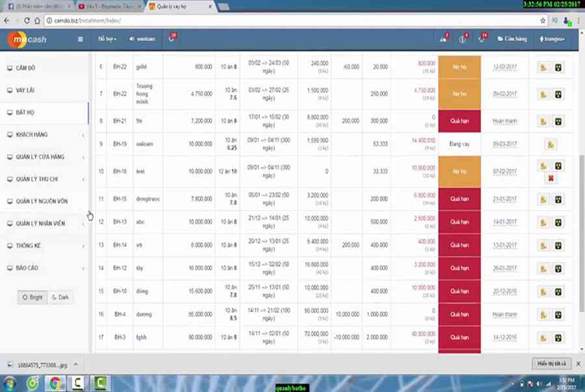Viewport: 585px width, 392px height.
Task: Click the red delete icon in test row
Action: 551,178
